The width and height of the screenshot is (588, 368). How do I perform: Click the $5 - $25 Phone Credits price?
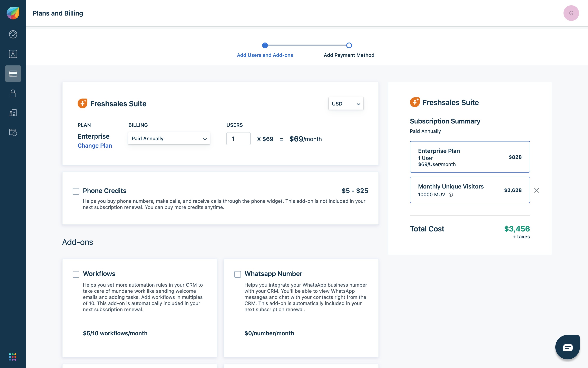(x=355, y=191)
